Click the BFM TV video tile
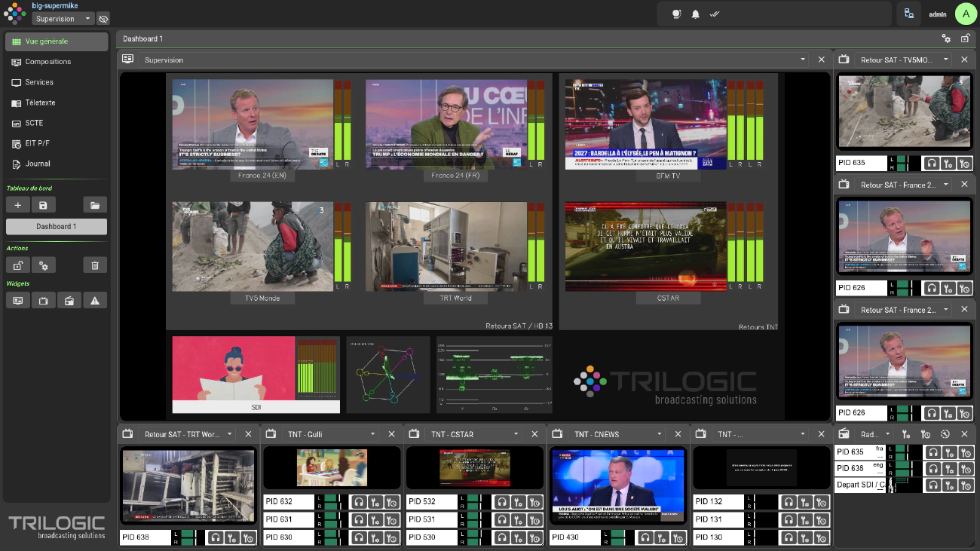This screenshot has width=980, height=551. (x=646, y=124)
